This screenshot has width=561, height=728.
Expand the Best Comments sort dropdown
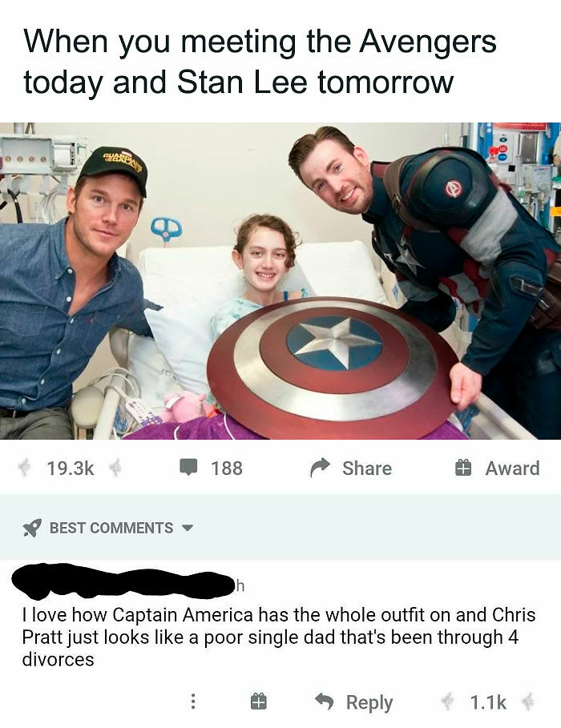click(x=187, y=528)
